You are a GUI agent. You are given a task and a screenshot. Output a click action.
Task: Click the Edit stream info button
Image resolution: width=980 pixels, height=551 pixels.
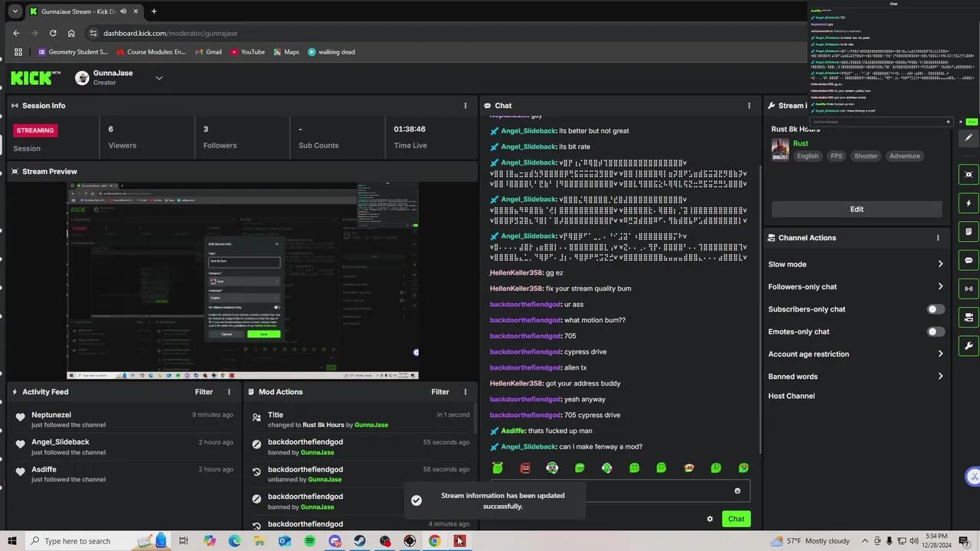coord(856,209)
